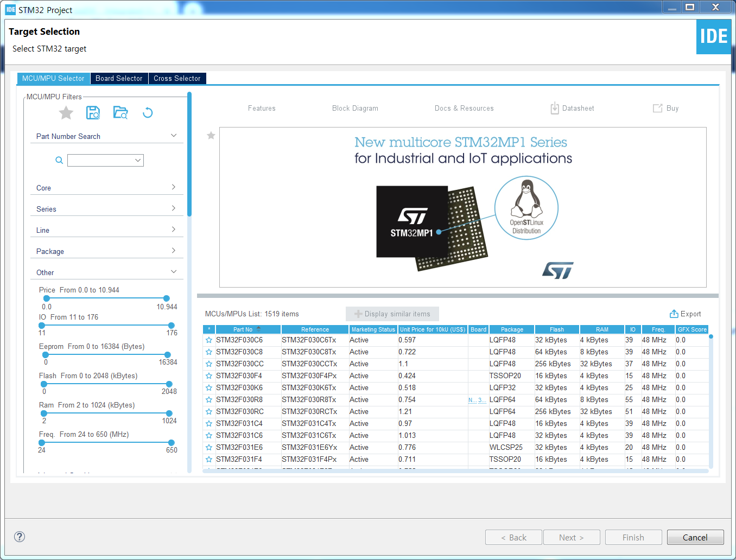
Task: Adjust the Eeprom minimum slider handle
Action: [46, 355]
